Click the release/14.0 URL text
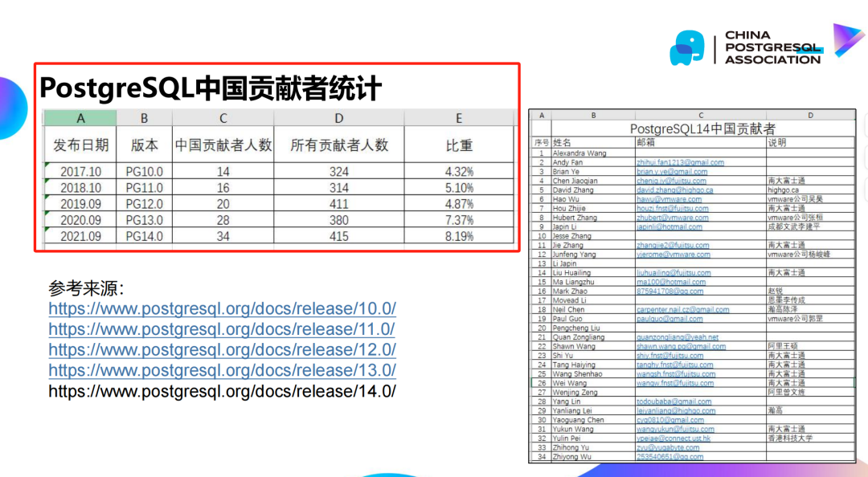 (222, 391)
